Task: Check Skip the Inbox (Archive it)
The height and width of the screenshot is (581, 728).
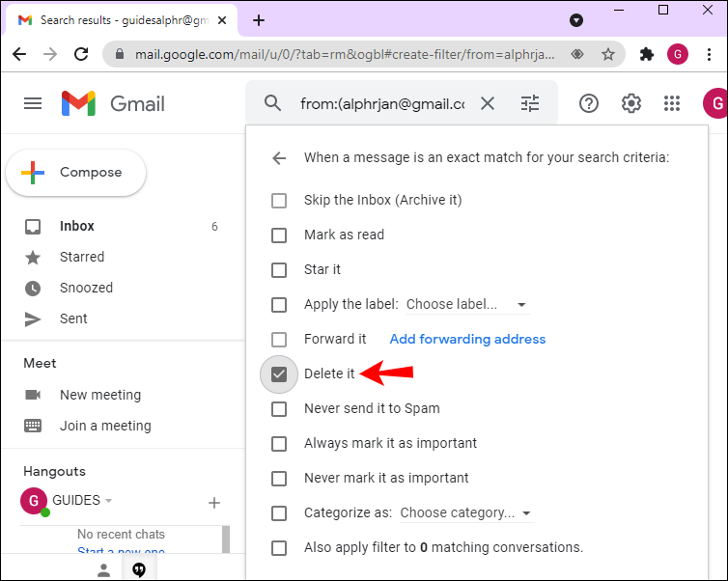Action: 279,201
